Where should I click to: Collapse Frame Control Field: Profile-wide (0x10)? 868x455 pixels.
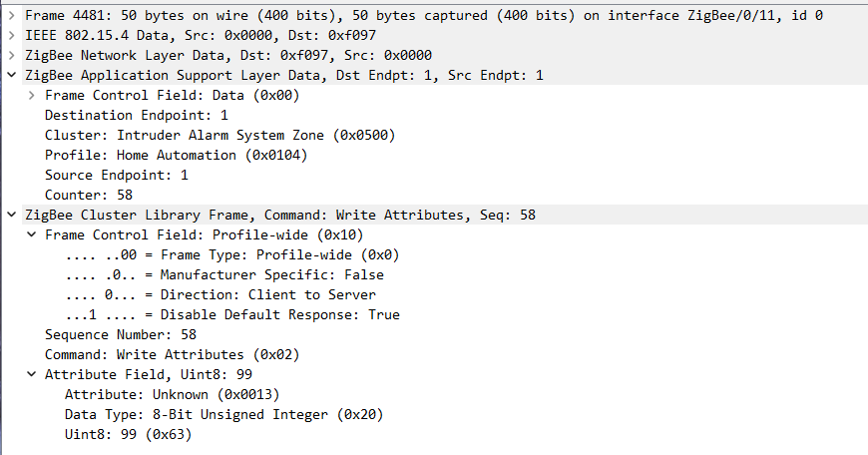click(x=32, y=235)
